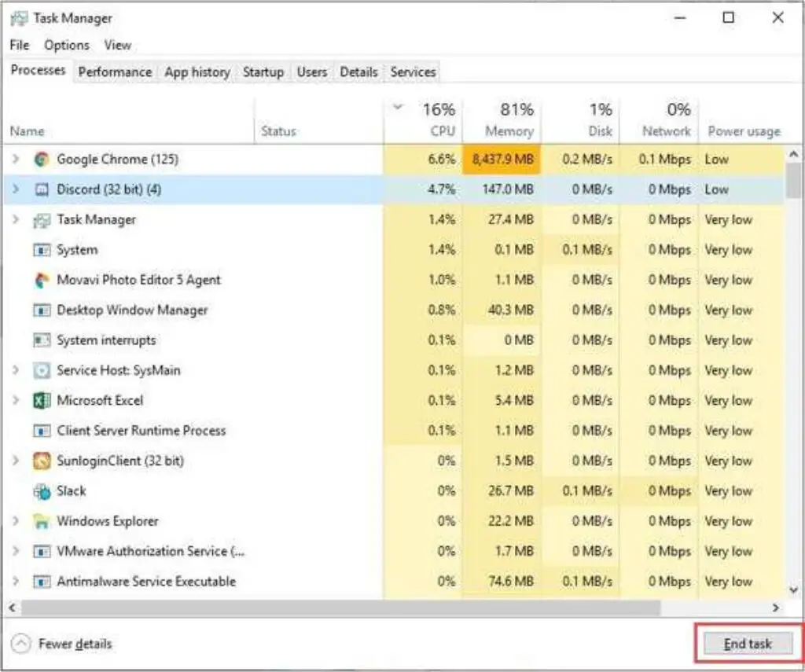
Task: Sort by the Status column header
Action: [x=319, y=120]
